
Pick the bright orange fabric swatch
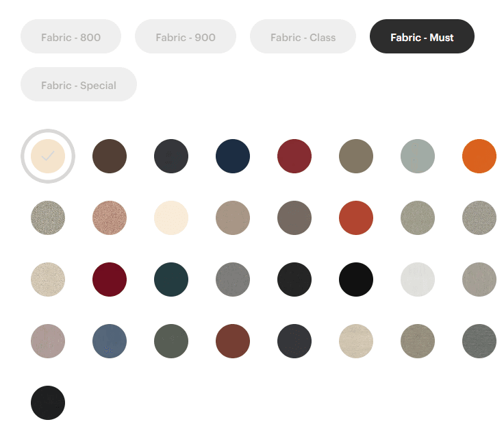tap(479, 156)
